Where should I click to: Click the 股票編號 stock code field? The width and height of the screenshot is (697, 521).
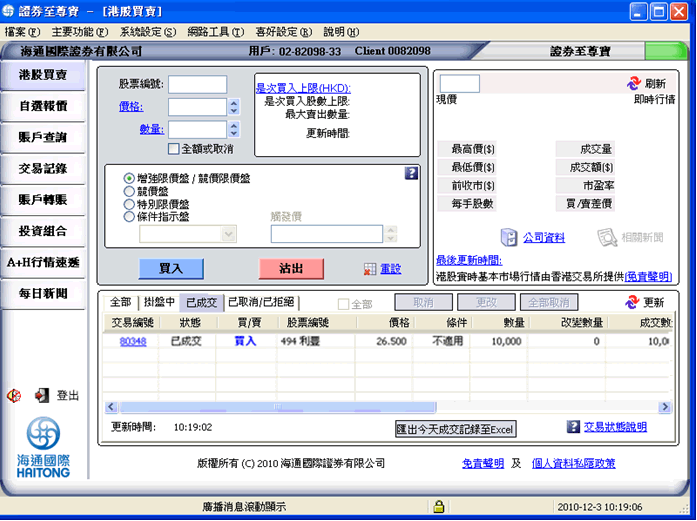point(197,84)
